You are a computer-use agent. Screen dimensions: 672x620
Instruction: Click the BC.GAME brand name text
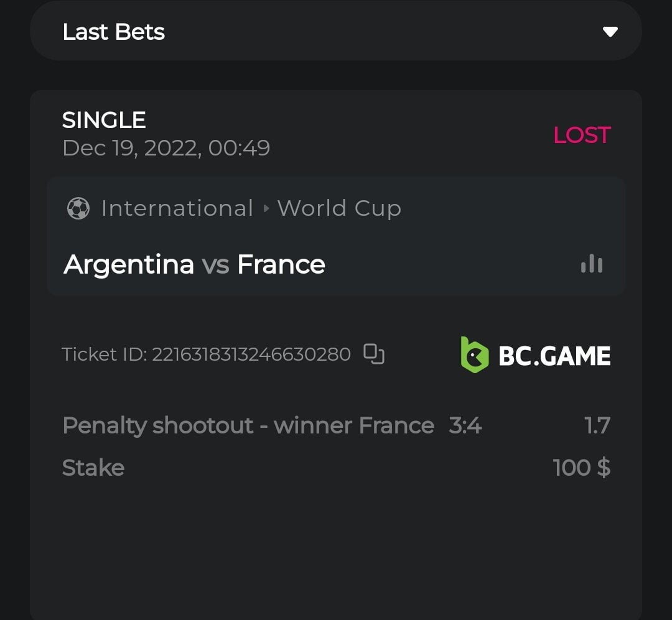click(x=554, y=356)
